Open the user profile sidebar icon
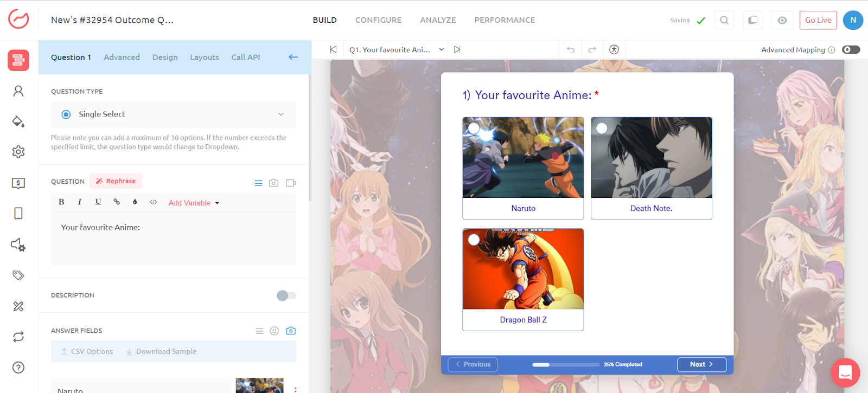This screenshot has height=393, width=868. [18, 91]
